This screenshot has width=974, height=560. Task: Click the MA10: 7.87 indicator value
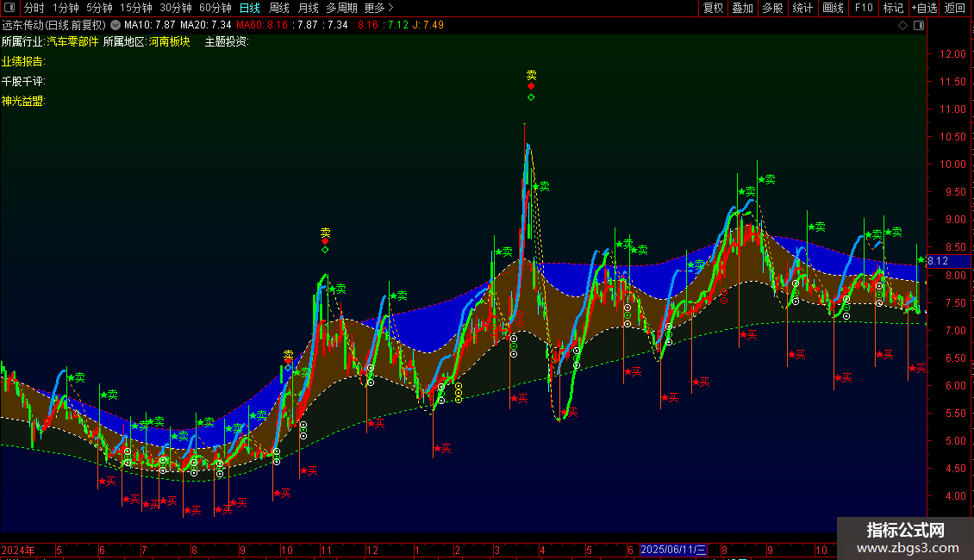[150, 25]
